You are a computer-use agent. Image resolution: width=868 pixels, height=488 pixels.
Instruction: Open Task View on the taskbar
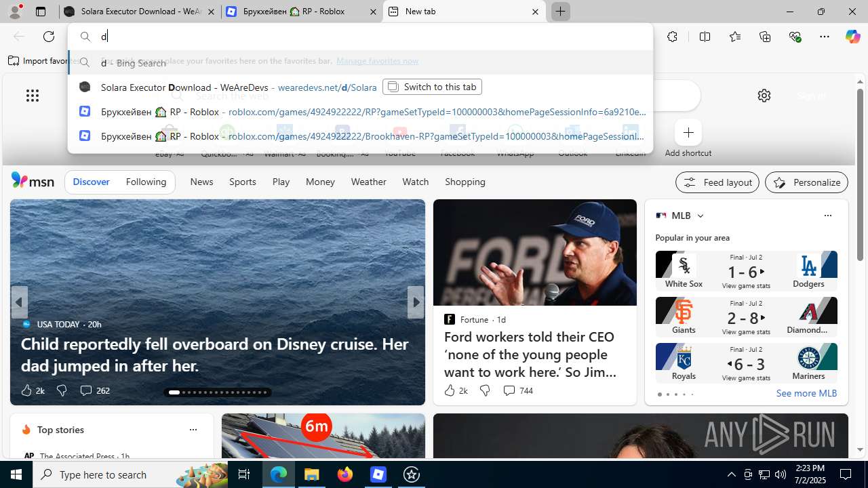click(x=244, y=474)
